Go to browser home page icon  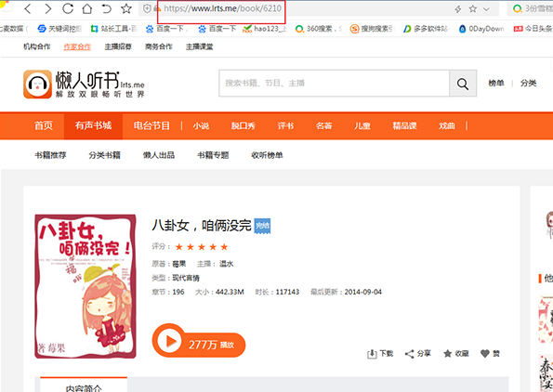pos(87,8)
